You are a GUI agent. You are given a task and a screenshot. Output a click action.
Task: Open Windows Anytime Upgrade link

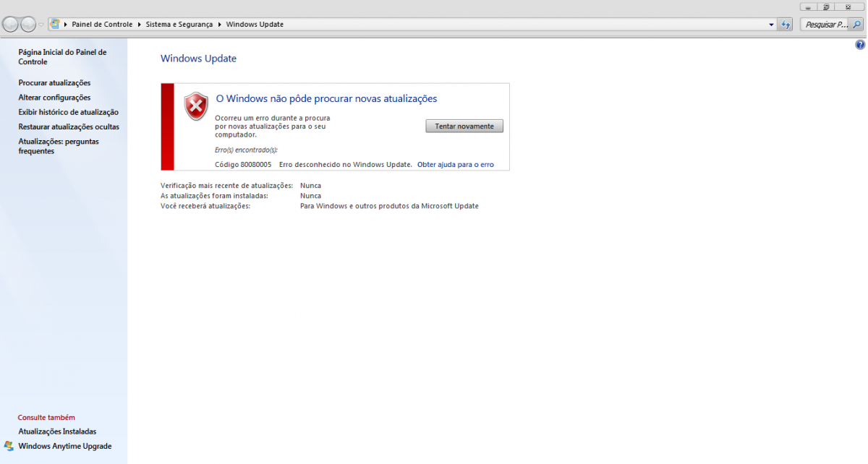[65, 446]
